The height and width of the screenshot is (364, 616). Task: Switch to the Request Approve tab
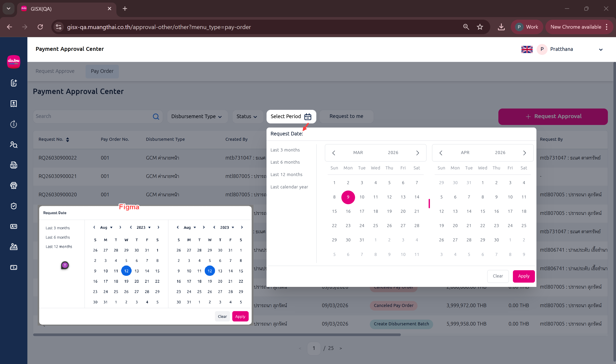55,71
